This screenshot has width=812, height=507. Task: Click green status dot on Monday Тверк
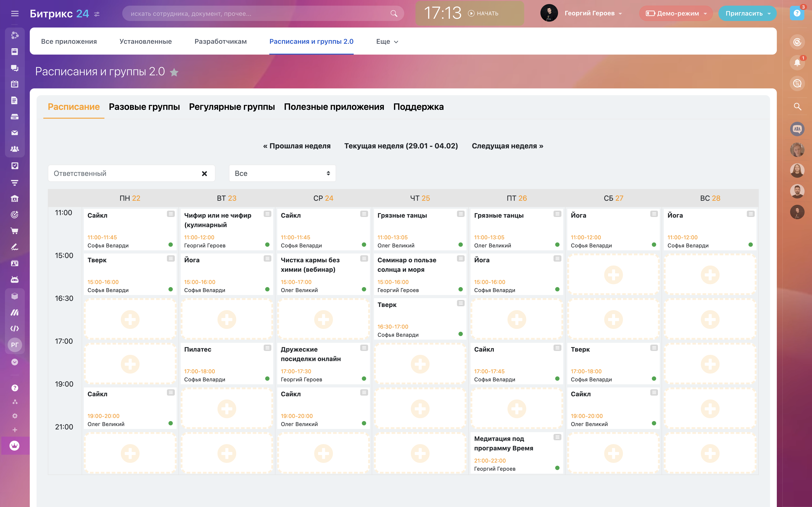coord(171,289)
